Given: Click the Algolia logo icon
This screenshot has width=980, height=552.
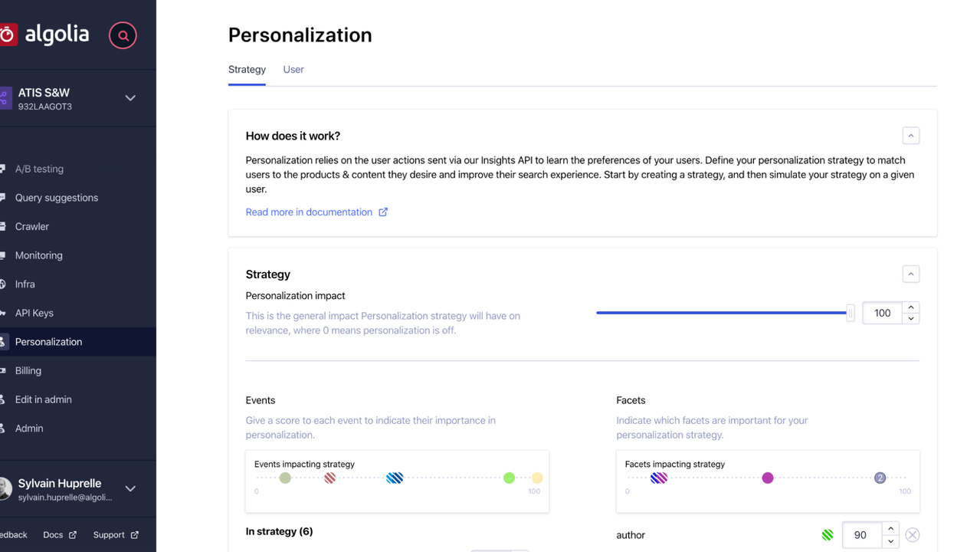Looking at the screenshot, I should click(8, 34).
